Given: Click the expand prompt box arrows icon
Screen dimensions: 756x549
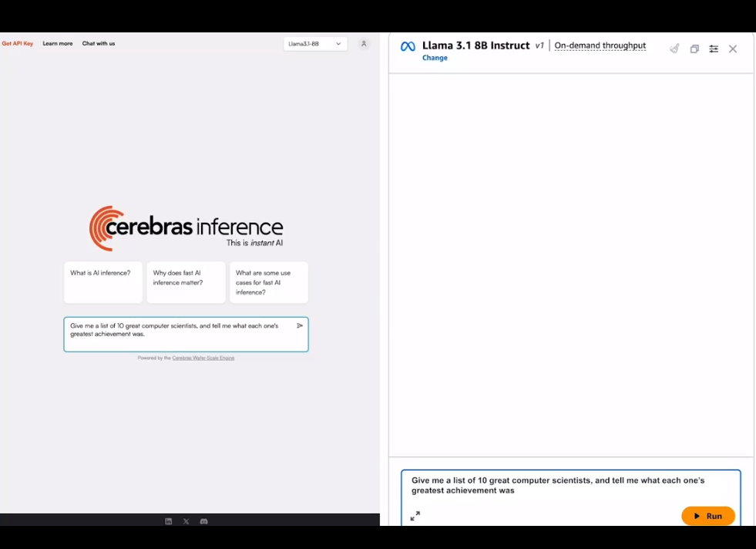Looking at the screenshot, I should coord(415,516).
